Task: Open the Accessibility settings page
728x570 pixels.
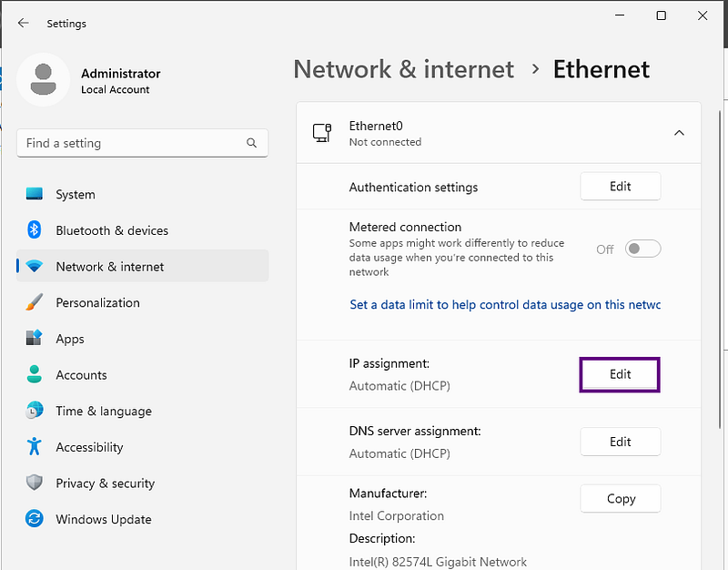Action: click(x=89, y=447)
